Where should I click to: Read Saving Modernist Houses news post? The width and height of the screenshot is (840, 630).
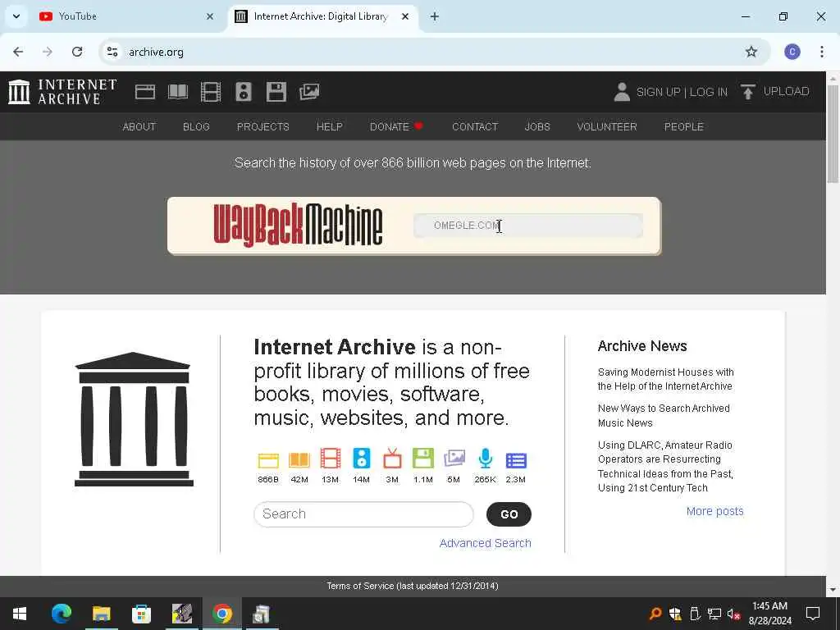point(665,379)
